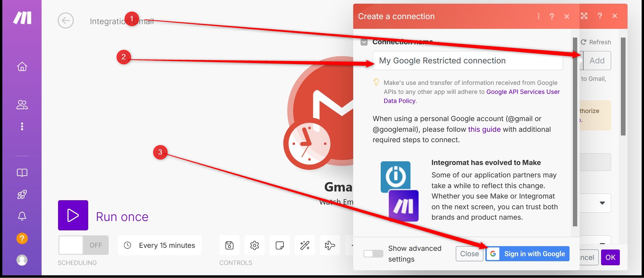Click help icon in Create a connection dialog

tap(552, 16)
